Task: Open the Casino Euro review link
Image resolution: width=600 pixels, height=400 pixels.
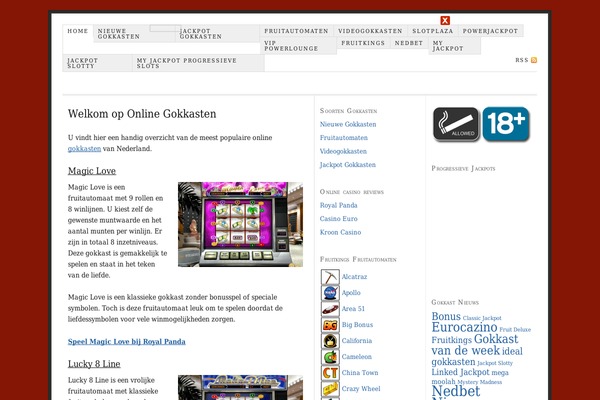Action: pyautogui.click(x=339, y=219)
